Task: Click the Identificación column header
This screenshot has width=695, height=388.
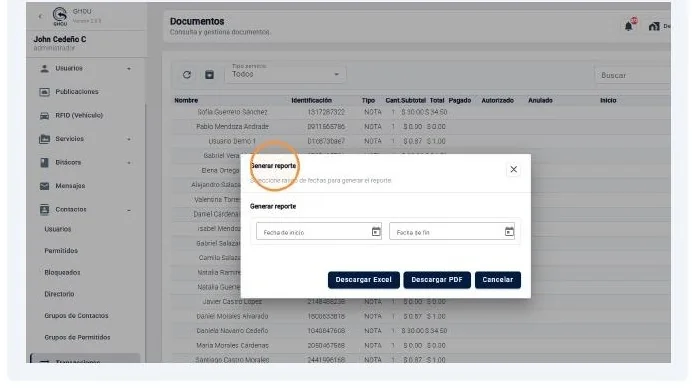Action: [312, 101]
